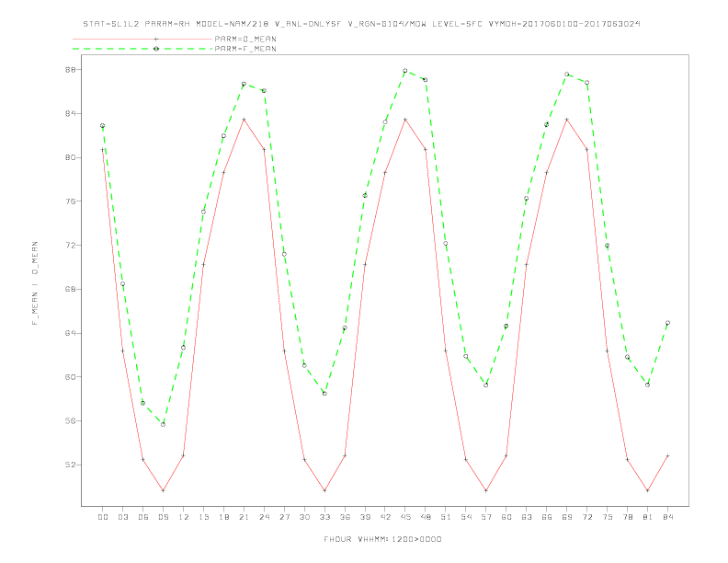Click the green dashed legend line sample
The width and height of the screenshot is (728, 563).
[x=142, y=49]
